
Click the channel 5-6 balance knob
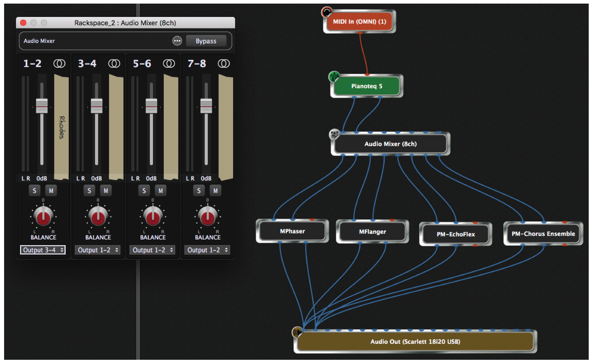coord(153,216)
